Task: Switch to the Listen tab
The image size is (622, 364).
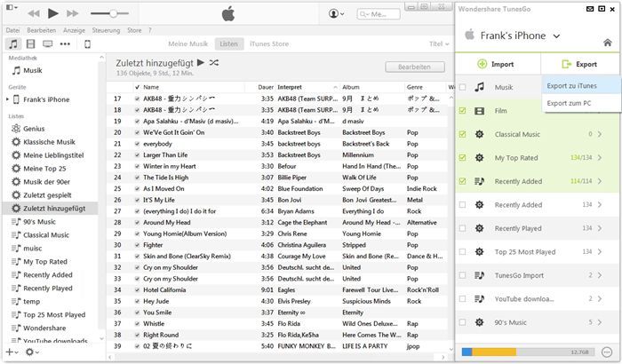Action: point(229,44)
